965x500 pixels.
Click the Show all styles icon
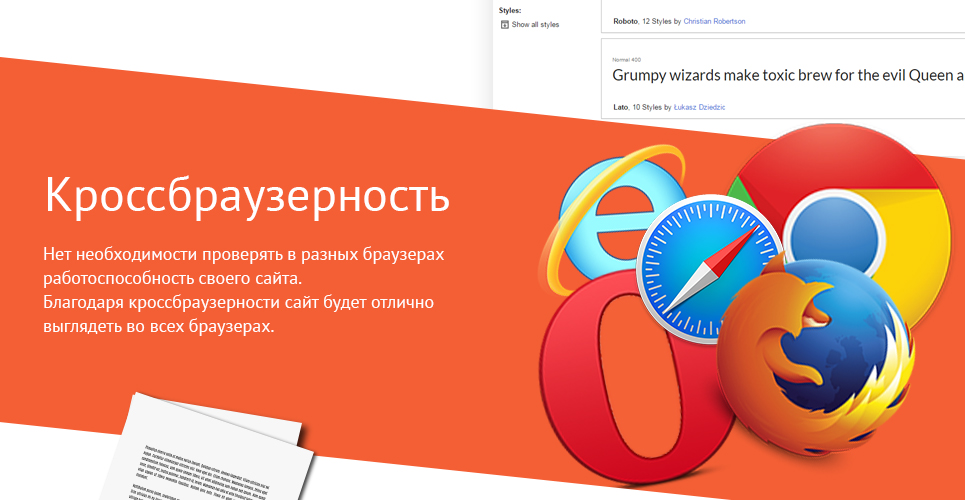[505, 25]
